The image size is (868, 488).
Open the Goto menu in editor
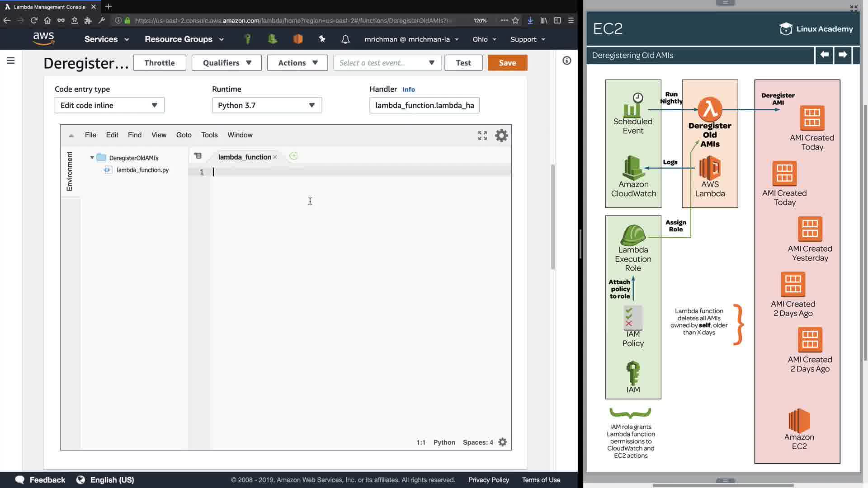coord(184,135)
